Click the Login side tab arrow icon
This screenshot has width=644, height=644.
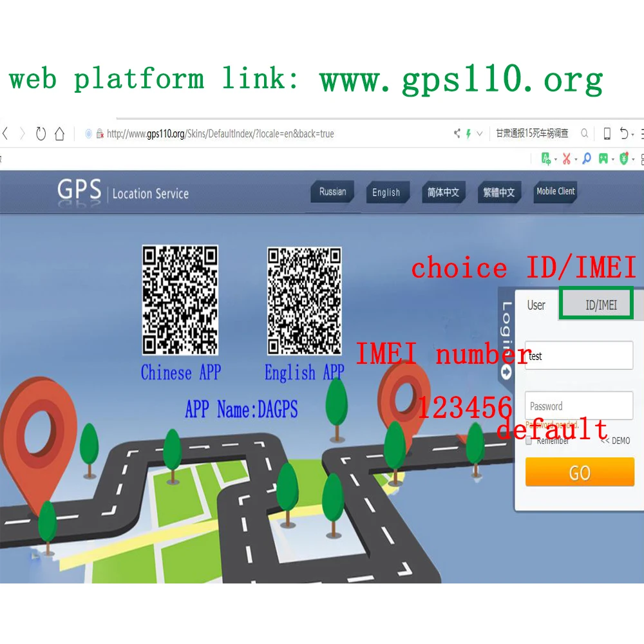(x=506, y=372)
